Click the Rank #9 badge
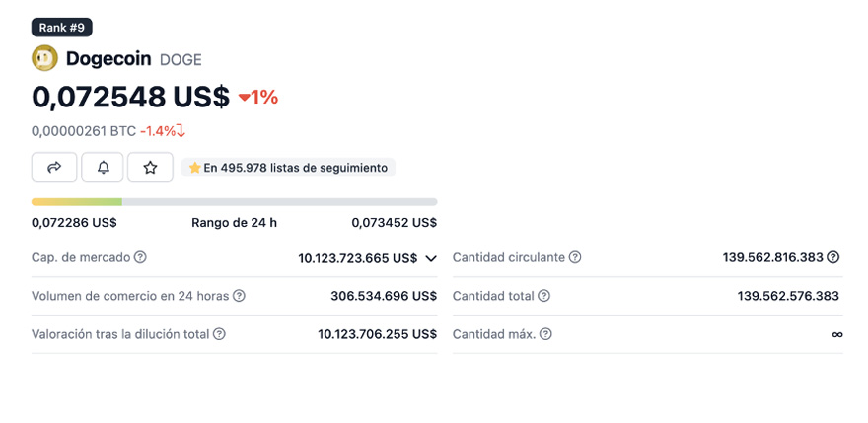Viewport: 868px width, 423px height. point(62,28)
